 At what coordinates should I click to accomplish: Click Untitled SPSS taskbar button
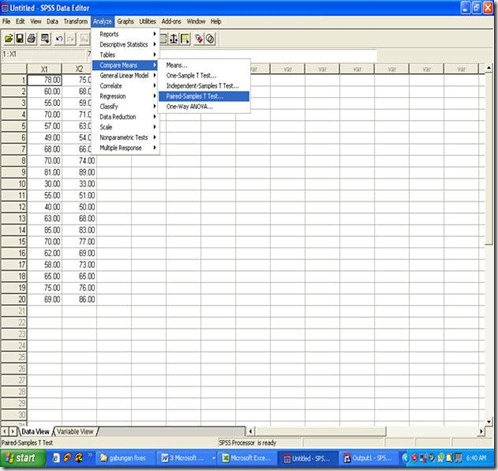click(x=308, y=458)
